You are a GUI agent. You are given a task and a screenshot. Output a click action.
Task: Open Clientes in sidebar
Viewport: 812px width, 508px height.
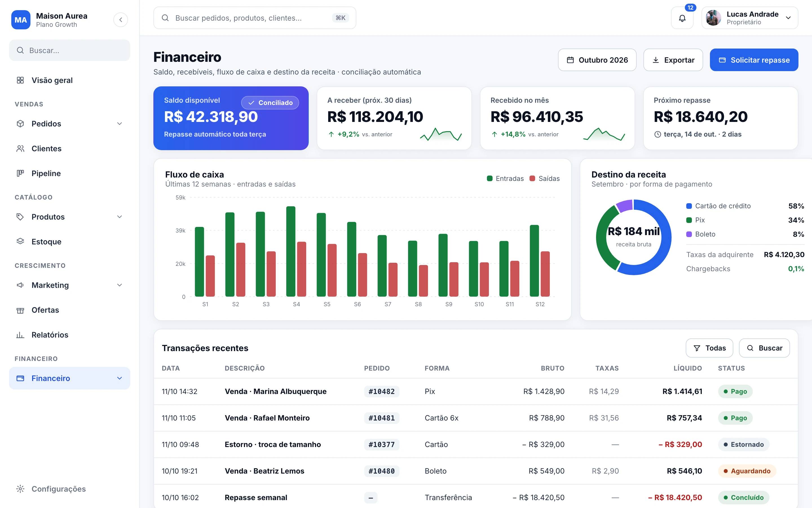tap(69, 148)
